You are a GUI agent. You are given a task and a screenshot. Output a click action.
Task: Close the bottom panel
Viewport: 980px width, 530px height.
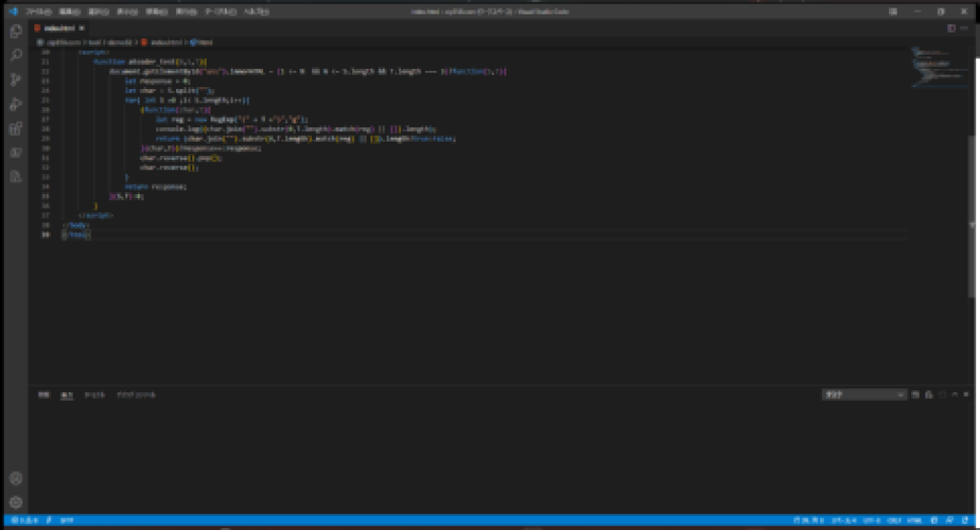click(x=967, y=395)
